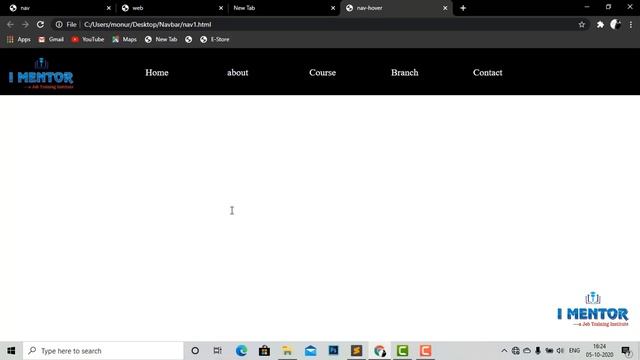Go to the Course navbar link
The image size is (640, 360).
[x=322, y=73]
